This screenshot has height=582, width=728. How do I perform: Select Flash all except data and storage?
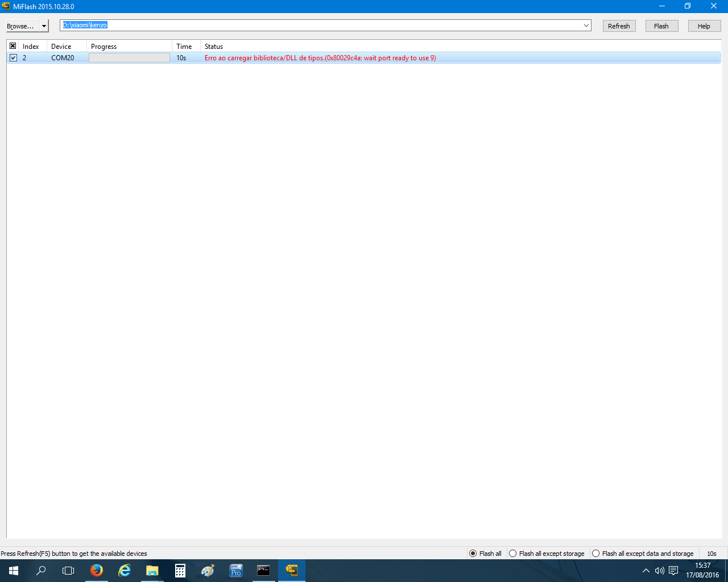point(643,554)
